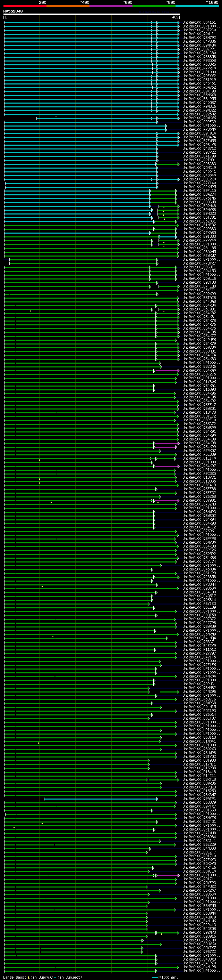Image resolution: width=222 pixels, height=980 pixels.
Task: Select hit label UniRef100_A9SCB3
Action: [x=199, y=164]
